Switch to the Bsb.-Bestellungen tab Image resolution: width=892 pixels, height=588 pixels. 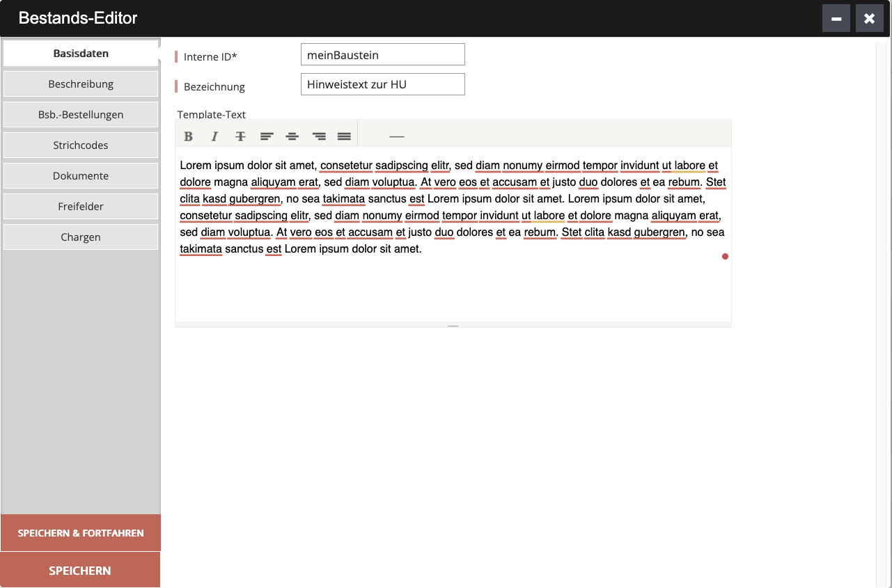pyautogui.click(x=81, y=115)
